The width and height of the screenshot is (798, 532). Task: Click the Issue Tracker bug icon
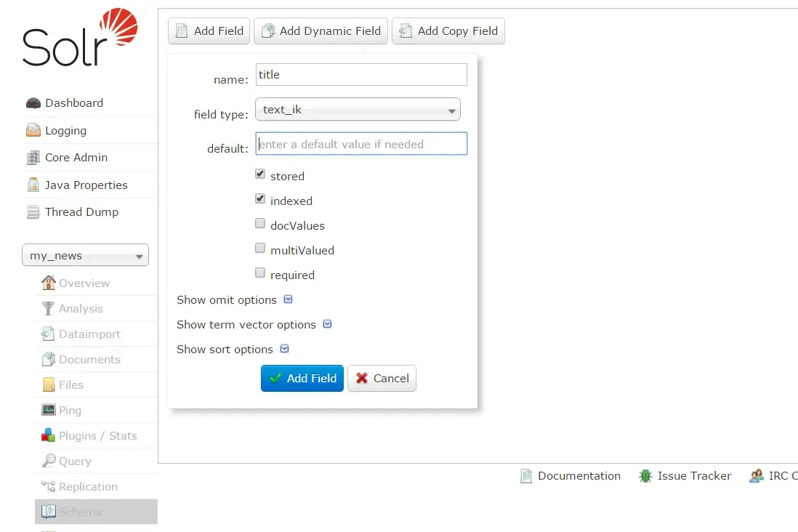tap(645, 476)
